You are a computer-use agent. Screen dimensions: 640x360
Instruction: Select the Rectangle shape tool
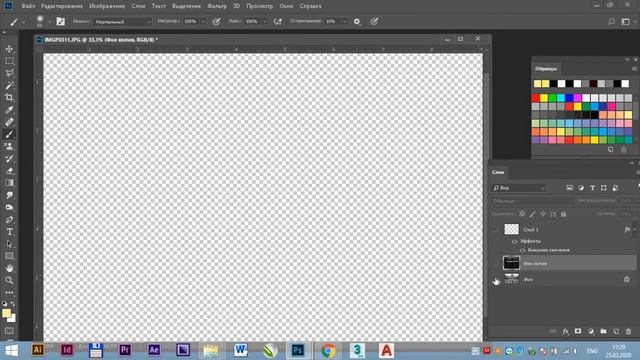pos(9,256)
